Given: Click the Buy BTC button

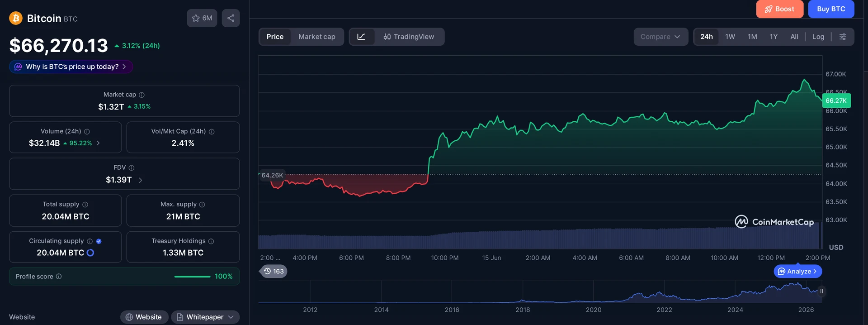Looking at the screenshot, I should [831, 9].
